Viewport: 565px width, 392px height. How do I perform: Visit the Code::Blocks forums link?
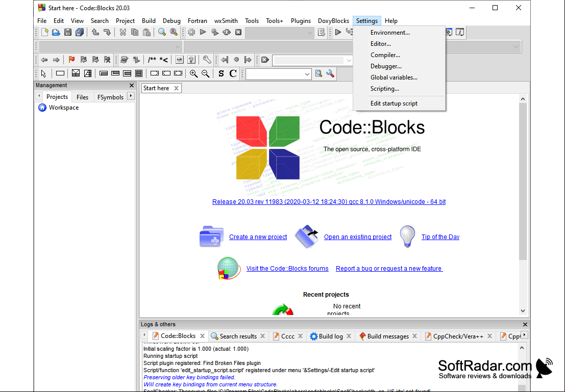(x=287, y=269)
